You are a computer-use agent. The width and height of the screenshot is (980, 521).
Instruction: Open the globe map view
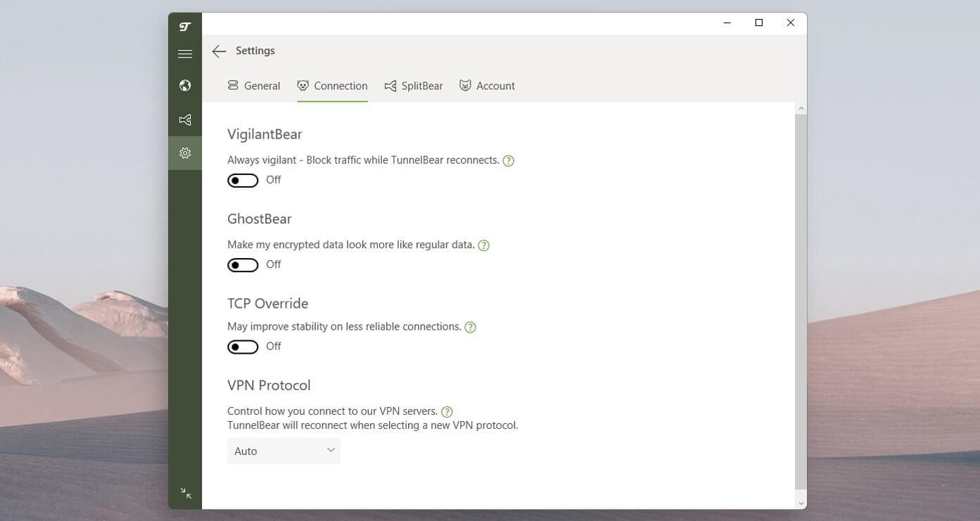[x=185, y=85]
